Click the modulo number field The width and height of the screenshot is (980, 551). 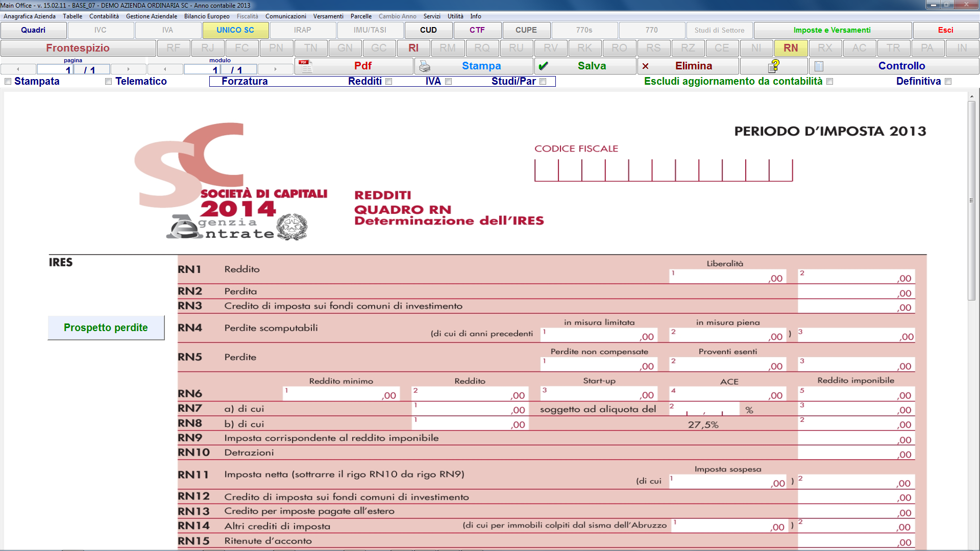click(x=202, y=69)
